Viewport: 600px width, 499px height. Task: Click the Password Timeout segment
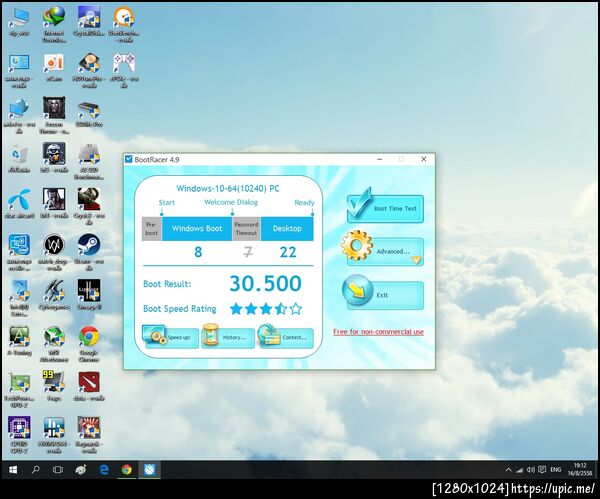pos(246,228)
